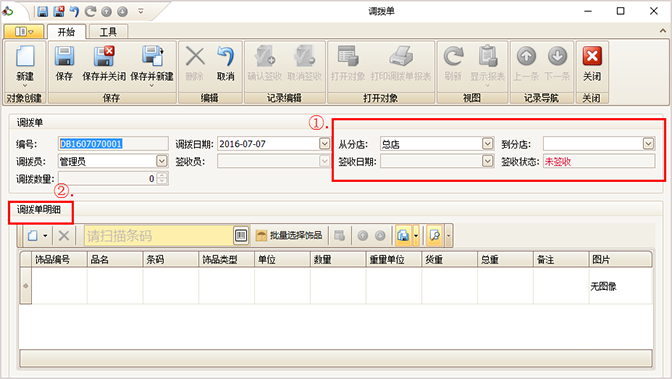Screen dimensions: 672x379
Task: Switch to the 工具 ribbon tab
Action: (108, 32)
